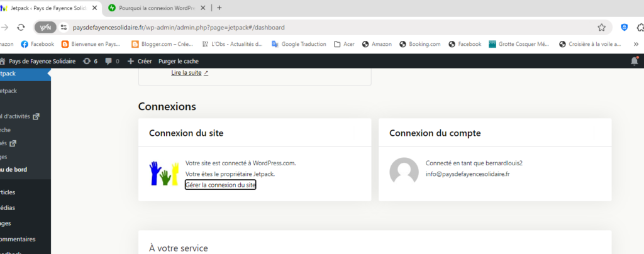Image resolution: width=644 pixels, height=254 pixels.
Task: Follow the Gérer la connexion du site link
Action: tap(220, 185)
